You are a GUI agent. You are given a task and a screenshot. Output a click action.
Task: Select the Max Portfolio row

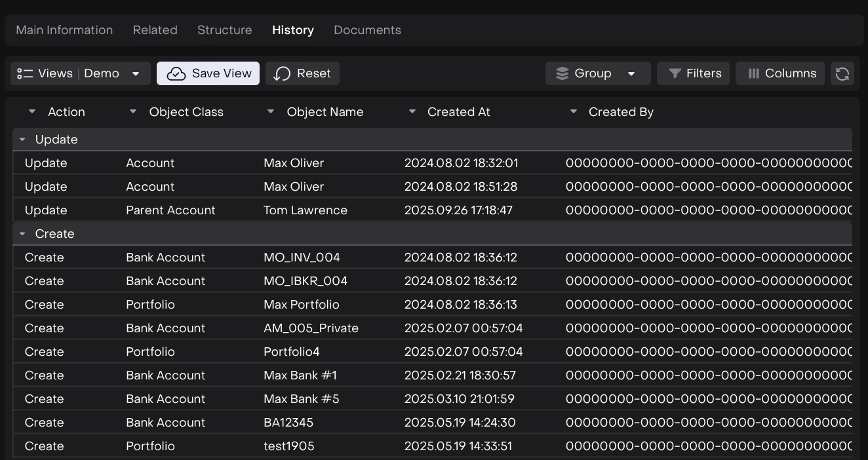[x=302, y=305]
